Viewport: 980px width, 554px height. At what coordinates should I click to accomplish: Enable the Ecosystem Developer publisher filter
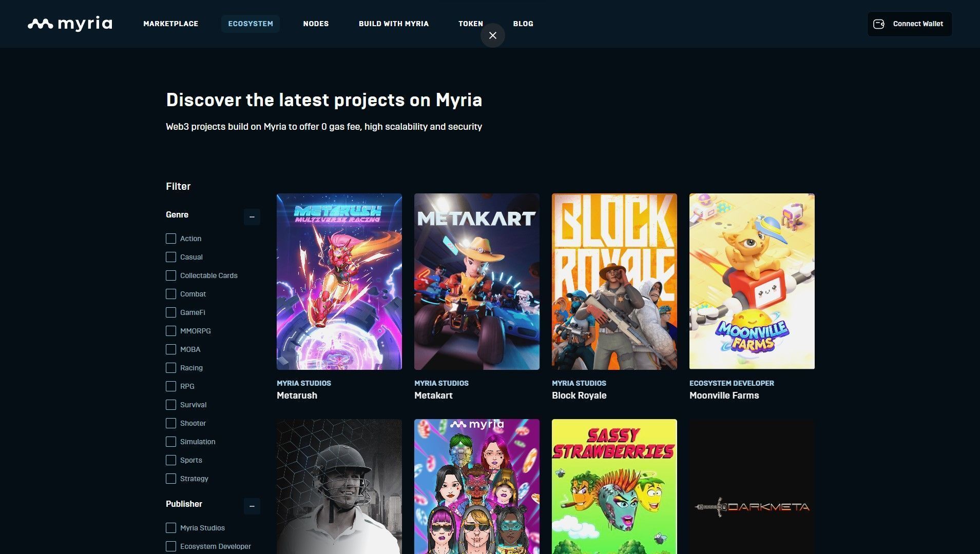pyautogui.click(x=170, y=546)
